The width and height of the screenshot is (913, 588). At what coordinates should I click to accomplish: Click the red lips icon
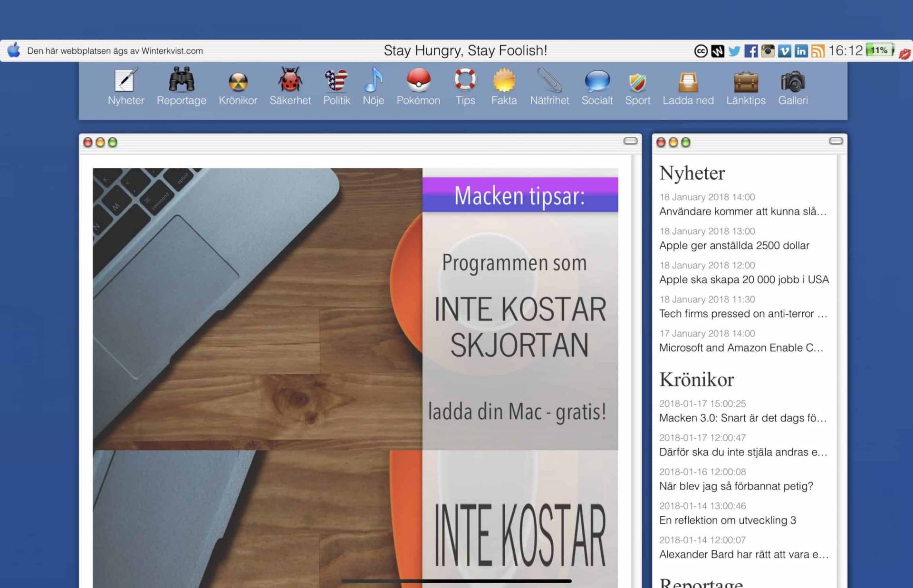click(904, 53)
